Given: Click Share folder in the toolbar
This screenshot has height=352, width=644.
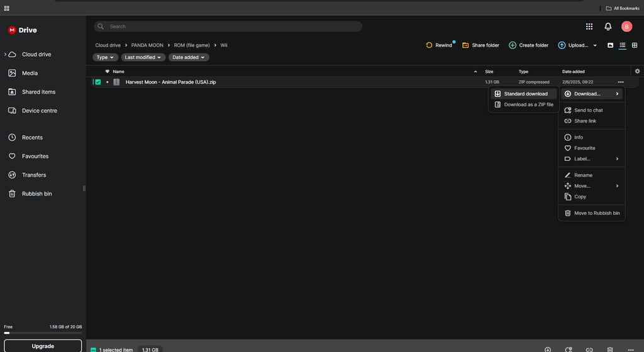Looking at the screenshot, I should [480, 45].
